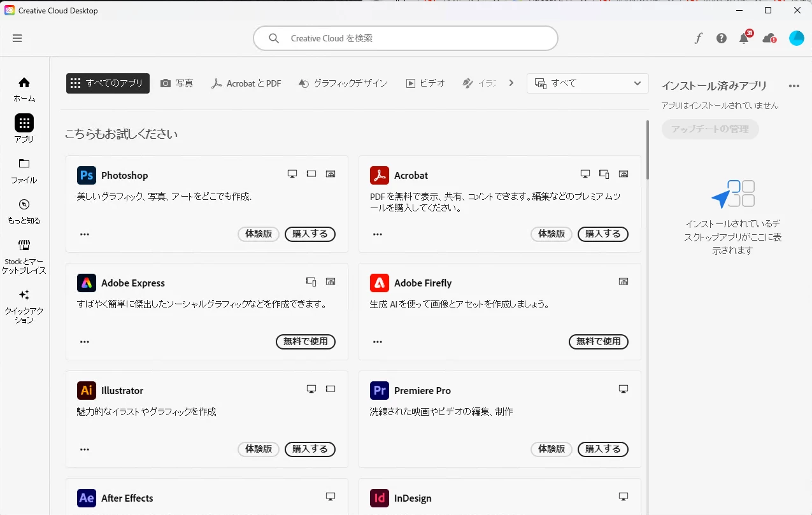Click the Creative Cloud search field
The image size is (812, 515).
(x=406, y=38)
